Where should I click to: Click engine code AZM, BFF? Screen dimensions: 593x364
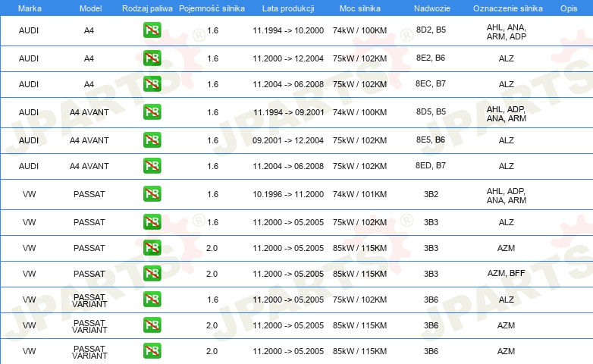(506, 273)
